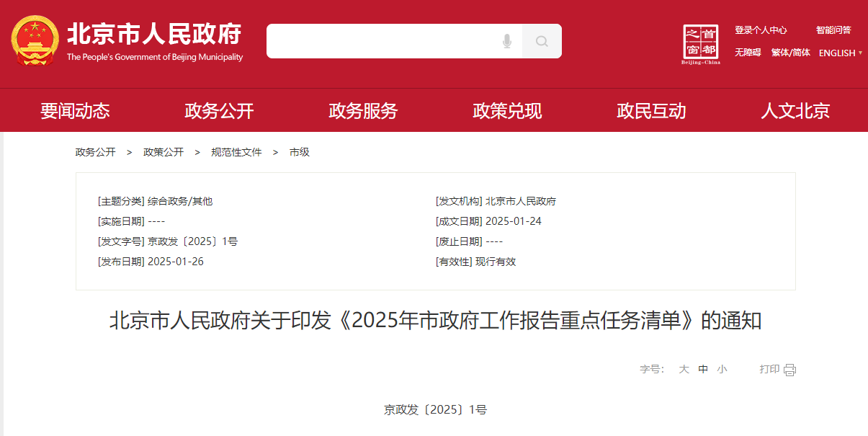Image resolution: width=868 pixels, height=436 pixels.
Task: Set font size to small (小)
Action: (722, 369)
